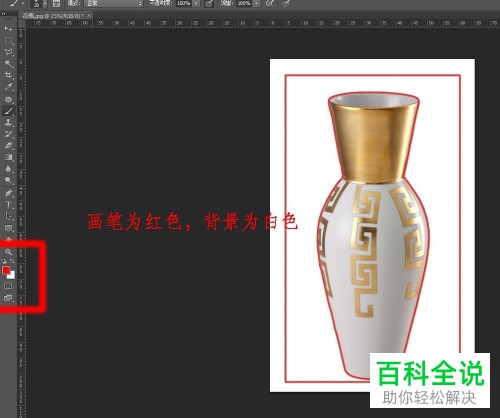The width and height of the screenshot is (500, 418).
Task: Switch to the open jpg document tab
Action: coord(53,16)
